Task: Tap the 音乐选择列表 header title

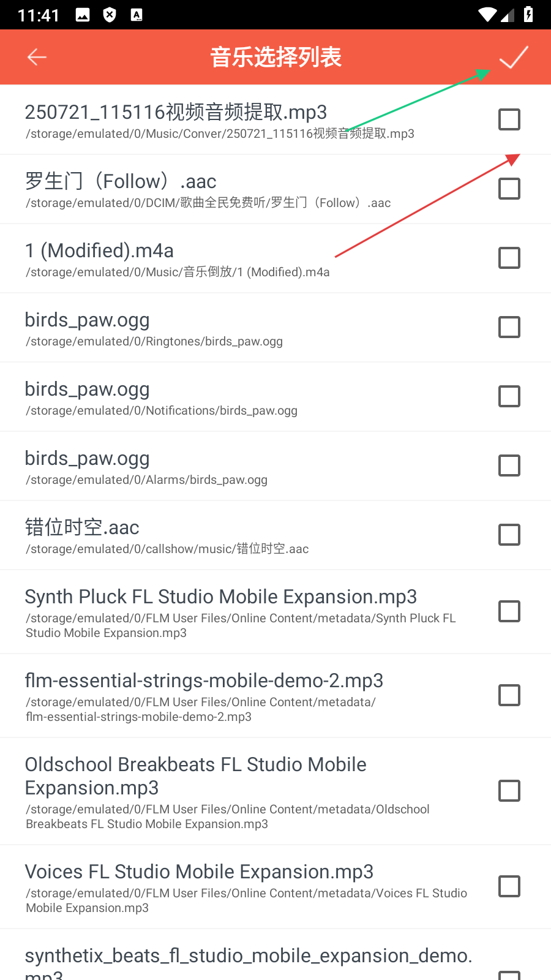Action: click(x=275, y=57)
